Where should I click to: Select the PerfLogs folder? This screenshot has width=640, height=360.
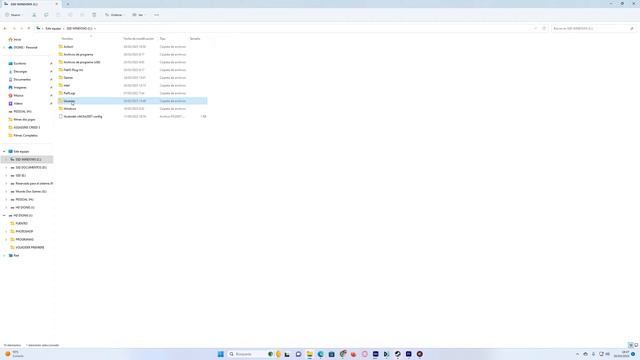(x=69, y=93)
